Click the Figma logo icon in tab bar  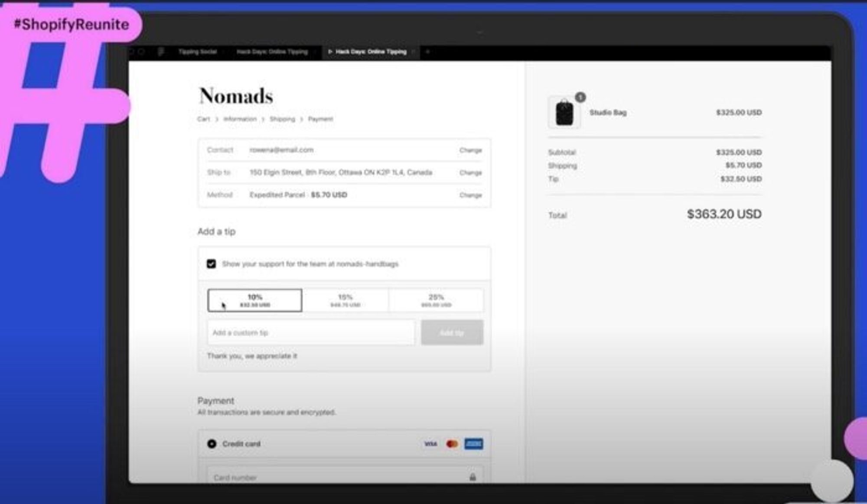161,52
